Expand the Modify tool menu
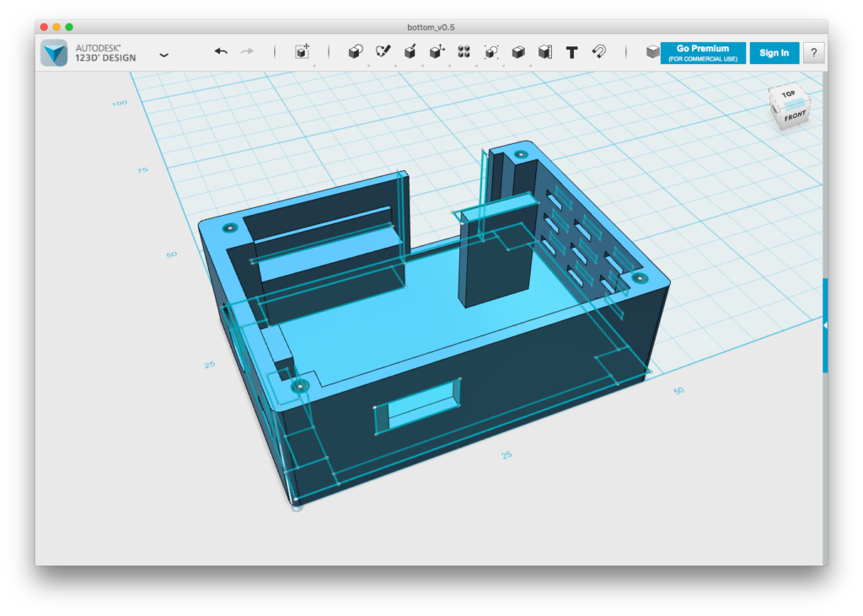This screenshot has width=863, height=616. [x=437, y=52]
